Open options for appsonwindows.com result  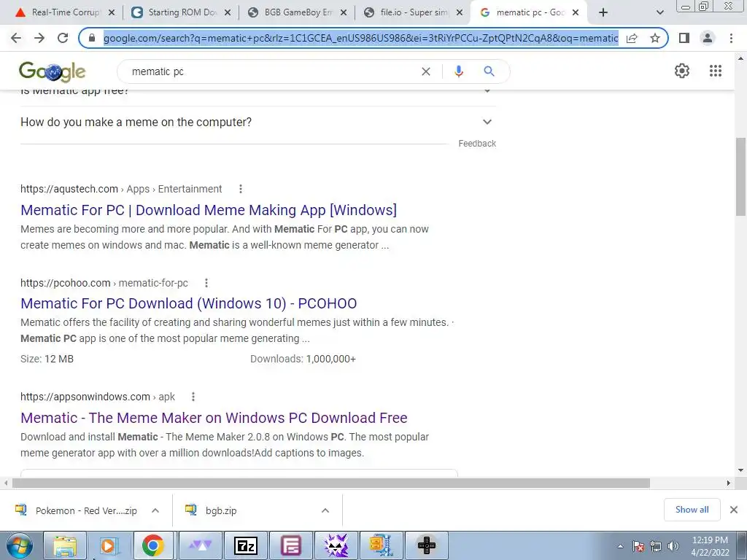click(x=193, y=397)
